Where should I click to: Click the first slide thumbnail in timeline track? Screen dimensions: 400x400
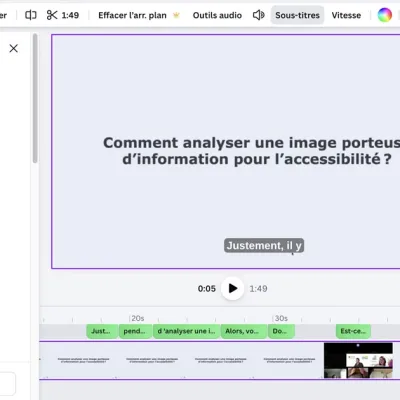click(83, 360)
